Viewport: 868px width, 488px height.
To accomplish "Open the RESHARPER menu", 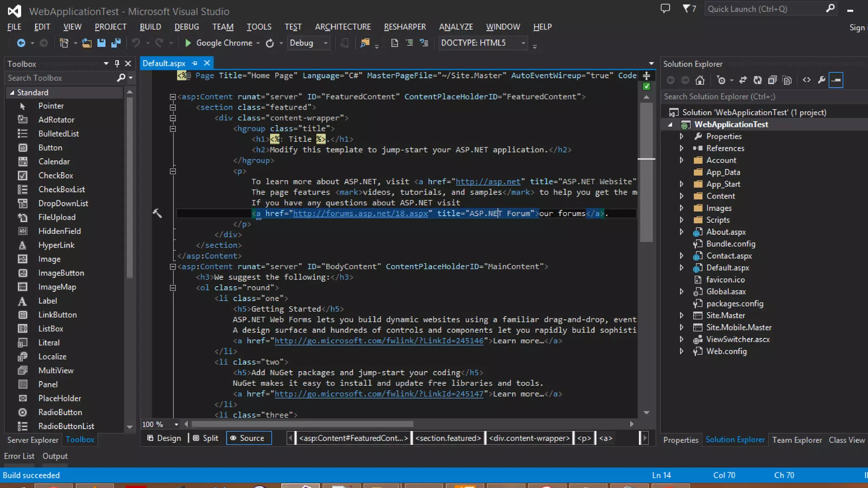I will [405, 27].
